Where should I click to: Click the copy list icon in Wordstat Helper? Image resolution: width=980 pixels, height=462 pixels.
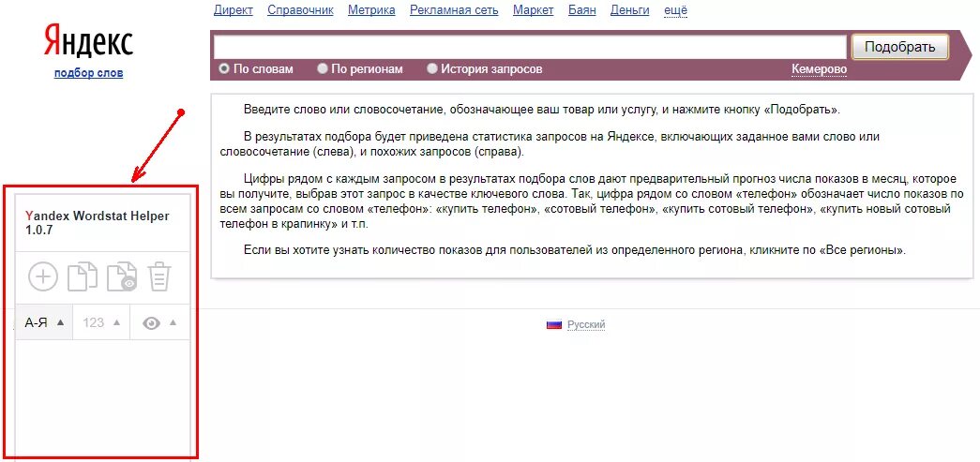coord(83,276)
